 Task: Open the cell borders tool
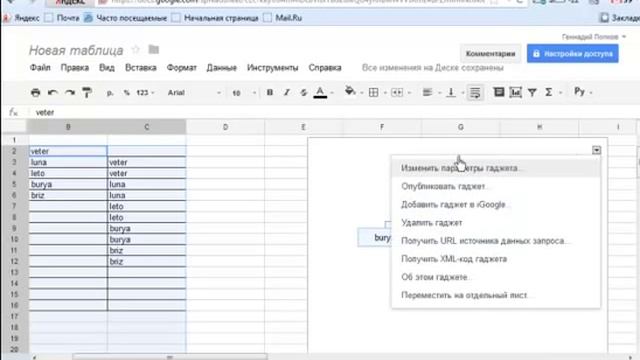coord(373,93)
